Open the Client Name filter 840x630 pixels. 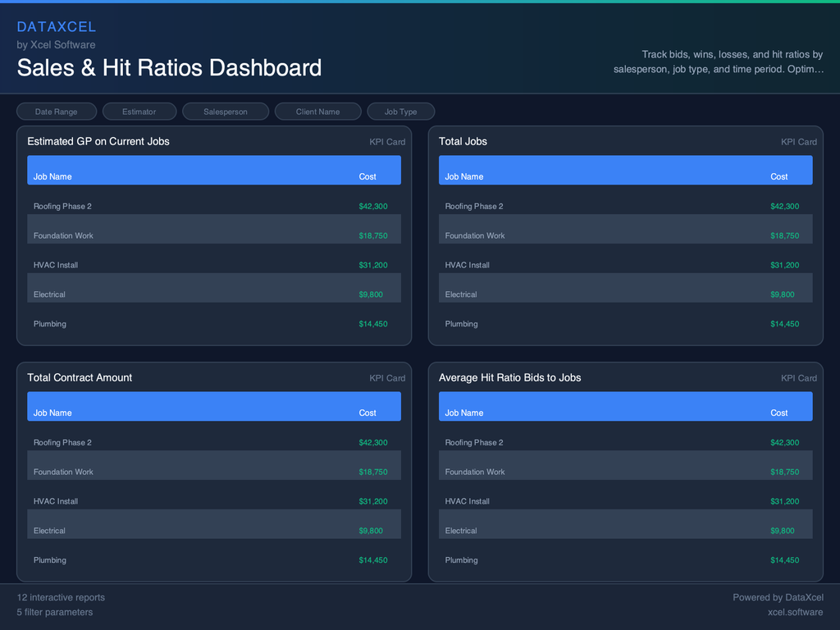(317, 111)
